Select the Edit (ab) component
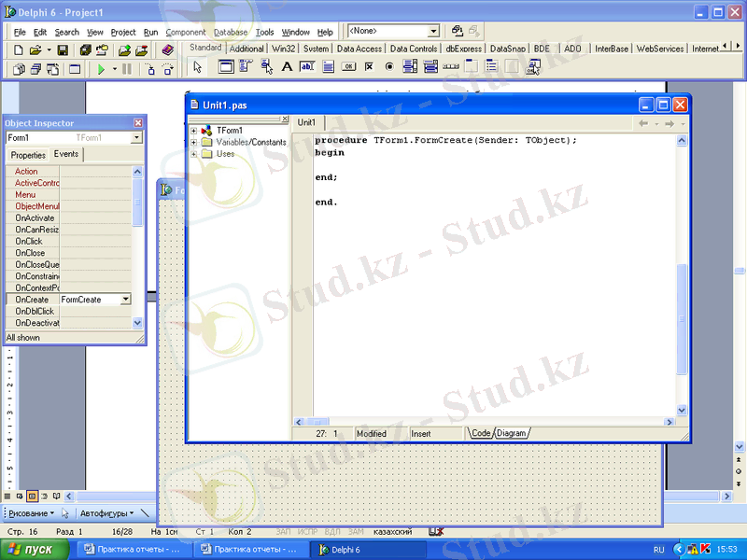 tap(307, 66)
